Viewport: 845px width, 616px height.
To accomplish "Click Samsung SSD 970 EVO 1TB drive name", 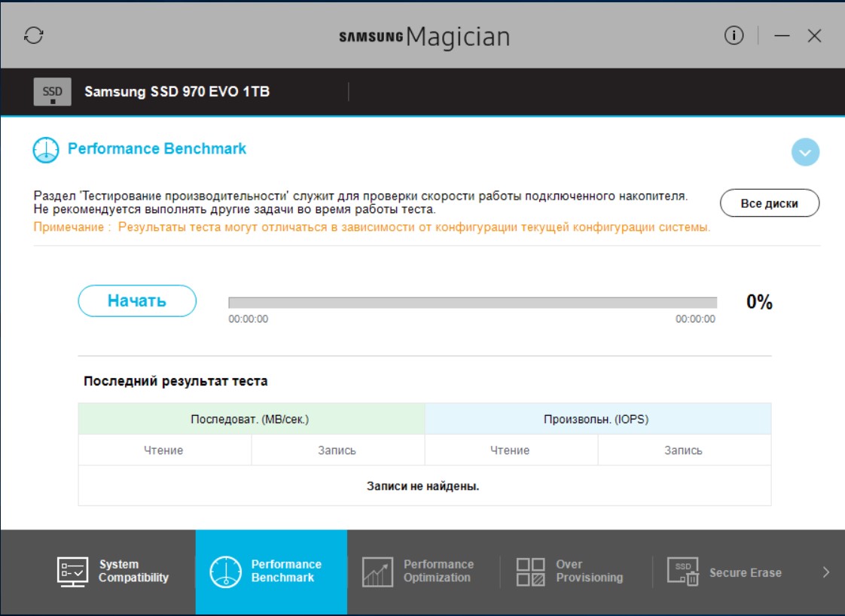I will point(177,92).
